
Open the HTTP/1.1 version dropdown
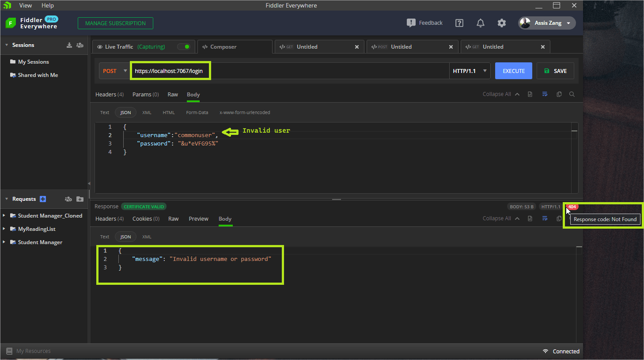click(470, 71)
